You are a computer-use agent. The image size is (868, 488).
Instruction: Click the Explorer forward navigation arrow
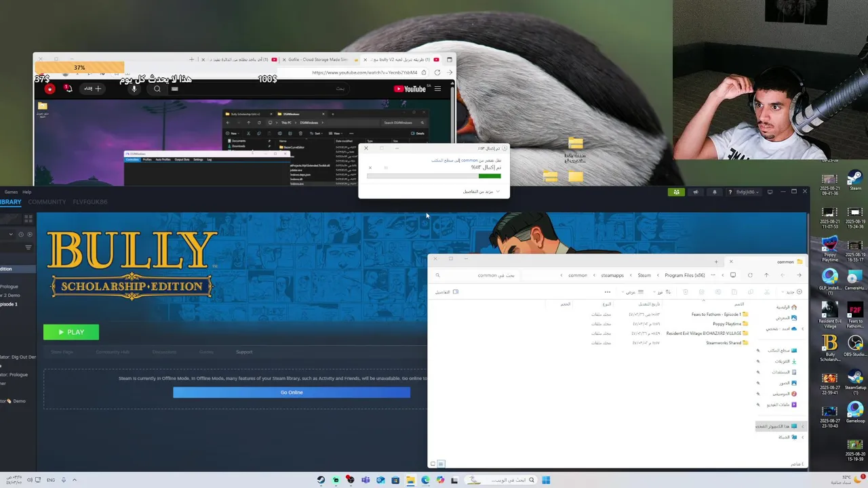pos(783,275)
